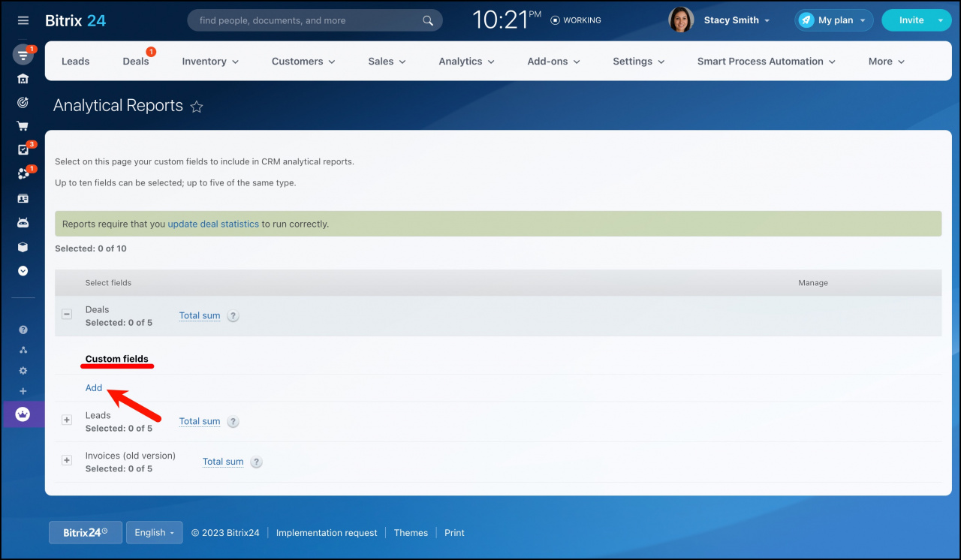Go to the Deals tab

coord(136,62)
